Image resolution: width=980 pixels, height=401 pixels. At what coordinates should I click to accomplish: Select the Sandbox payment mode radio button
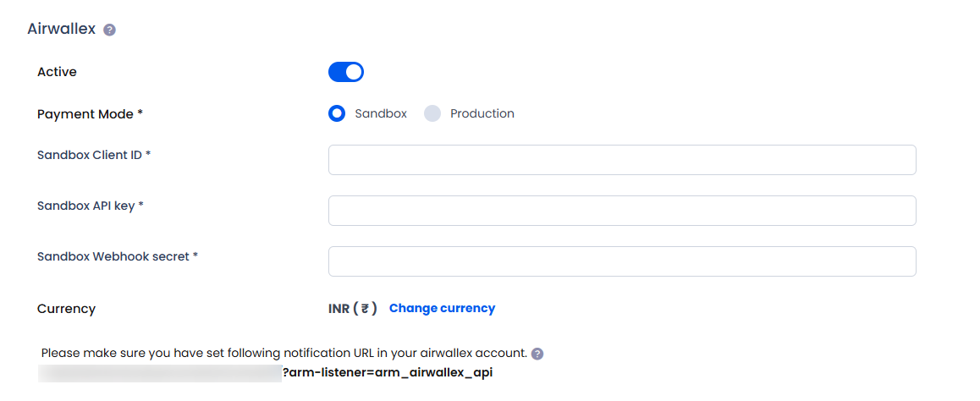pos(337,113)
